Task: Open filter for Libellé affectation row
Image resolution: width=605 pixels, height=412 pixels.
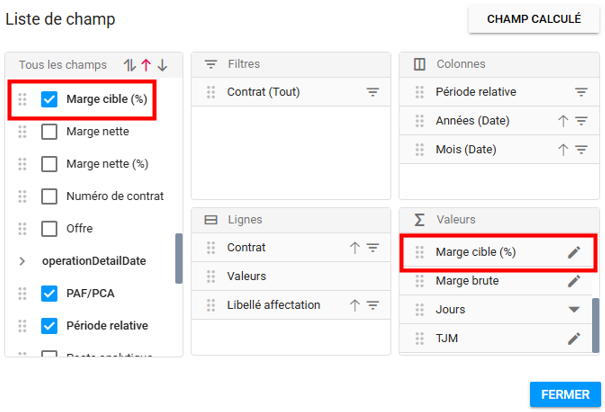Action: point(373,305)
